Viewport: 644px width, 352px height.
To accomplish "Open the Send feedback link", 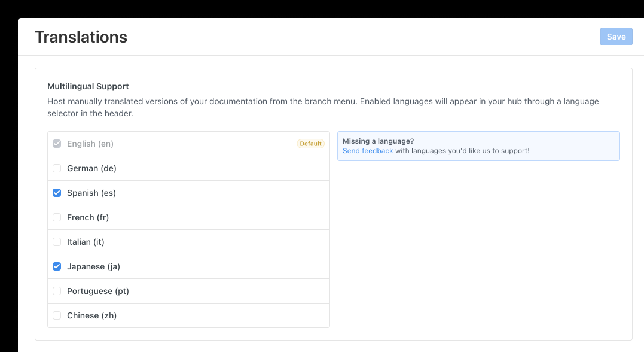I will pos(367,151).
